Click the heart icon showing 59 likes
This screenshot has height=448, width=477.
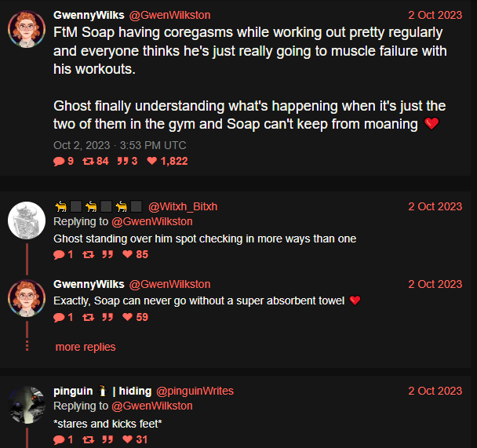pyautogui.click(x=129, y=317)
